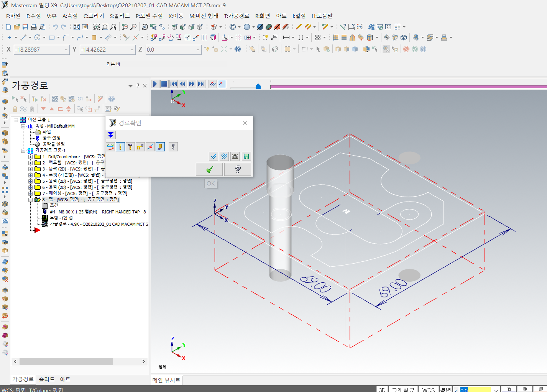Click the horizontal scrollbar right arrow in 가공경로
Viewport: 547px width, 392px height.
pos(143,361)
